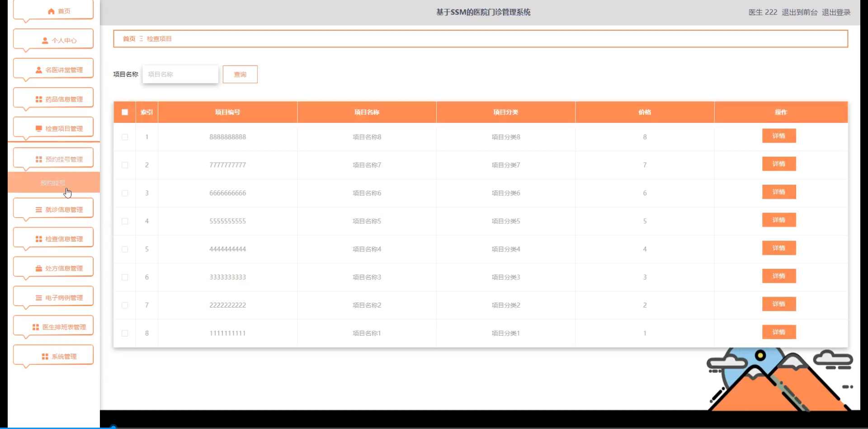Open 系统管理 label in the sidebar

64,356
